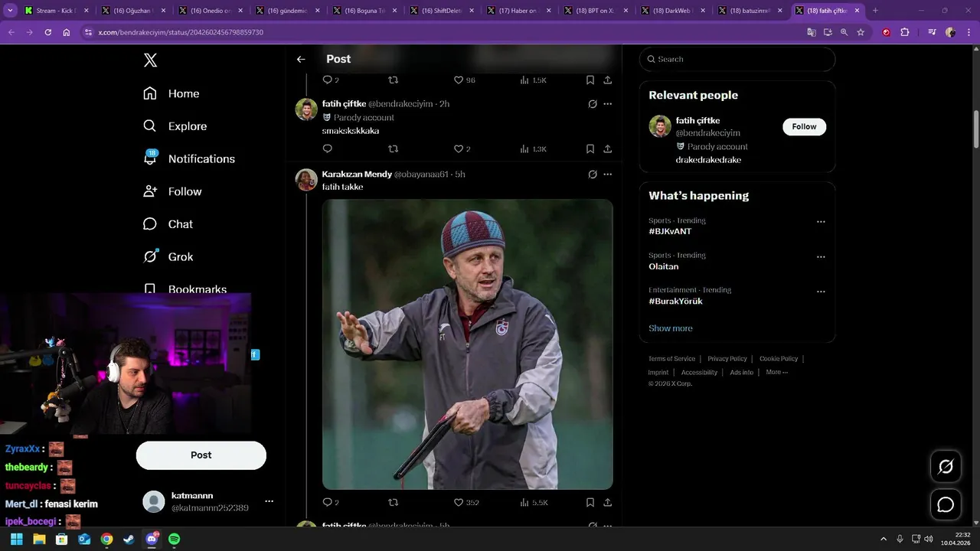Image resolution: width=980 pixels, height=551 pixels.
Task: Bookmark the smakskskkaka post
Action: (590, 149)
